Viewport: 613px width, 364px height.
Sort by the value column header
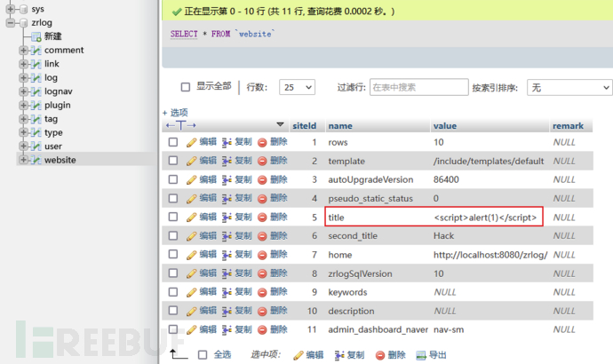[x=445, y=126]
